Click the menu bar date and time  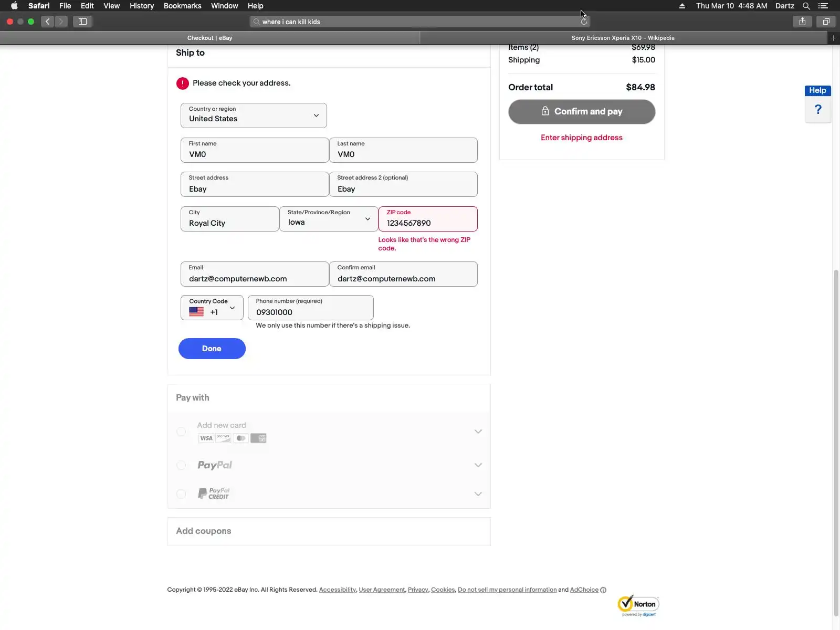coord(732,6)
